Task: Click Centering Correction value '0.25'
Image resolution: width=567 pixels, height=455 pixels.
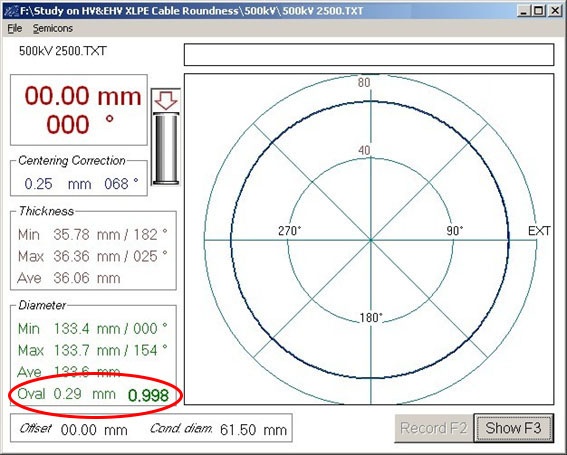Action: pyautogui.click(x=38, y=184)
